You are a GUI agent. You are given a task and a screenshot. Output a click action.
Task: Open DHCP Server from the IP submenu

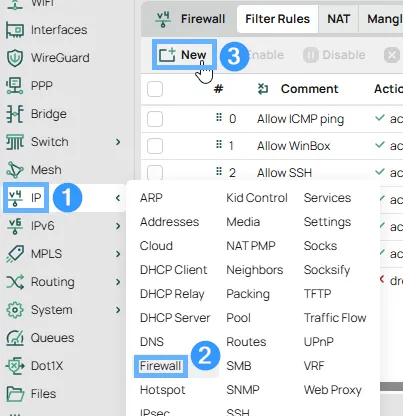click(x=175, y=318)
